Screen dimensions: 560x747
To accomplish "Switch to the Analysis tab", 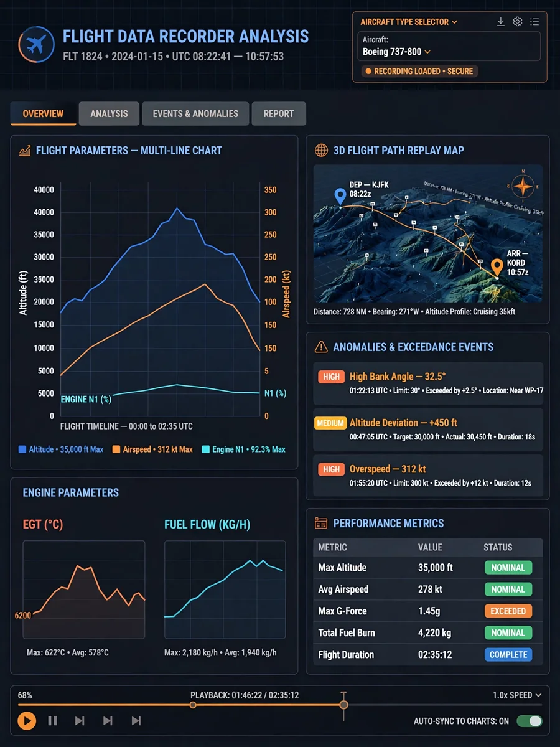I will [109, 113].
